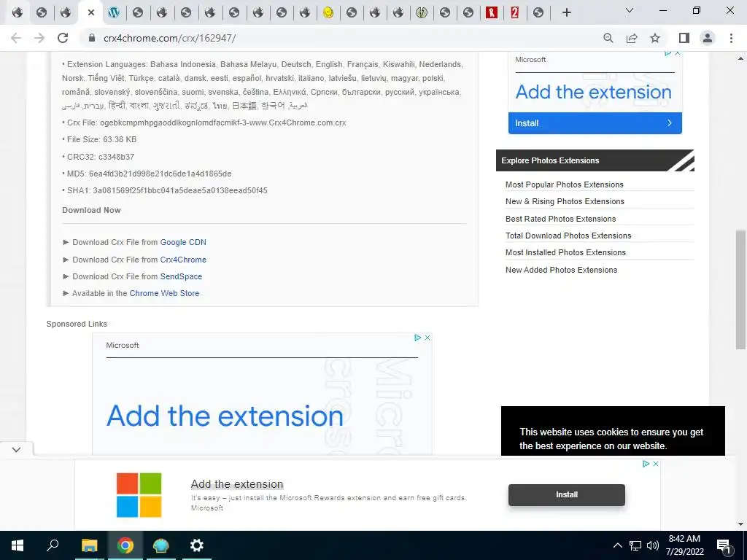The height and width of the screenshot is (560, 747).
Task: Click the Download Now heading
Action: (91, 210)
